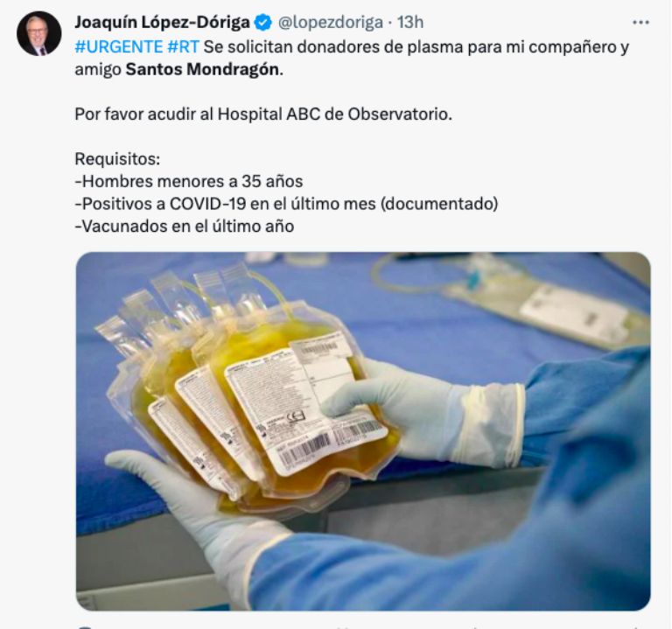Click the gloved hand holding the bags
Viewport: 672px width, 629px height.
tap(422, 415)
